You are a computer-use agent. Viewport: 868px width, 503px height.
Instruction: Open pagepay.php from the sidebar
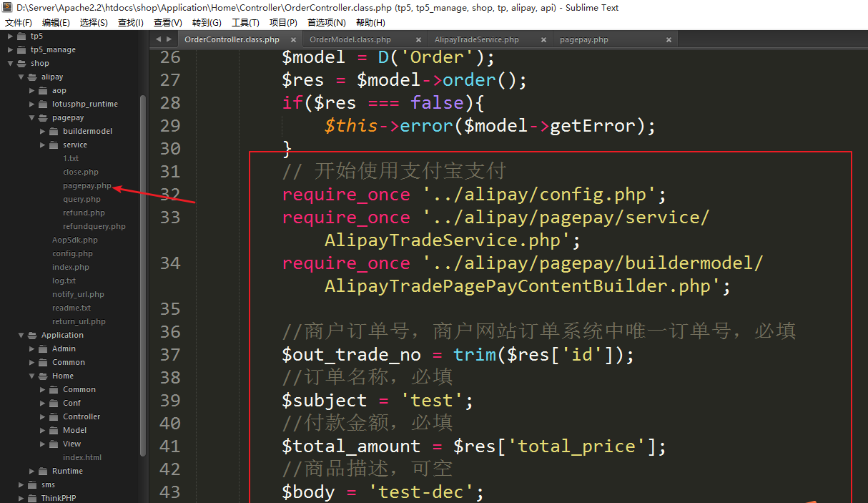[x=87, y=186]
